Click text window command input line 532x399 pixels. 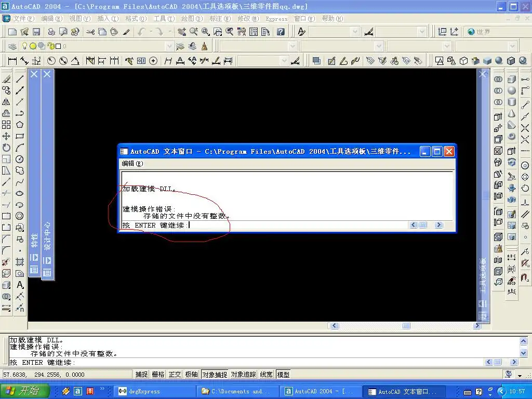point(264,225)
